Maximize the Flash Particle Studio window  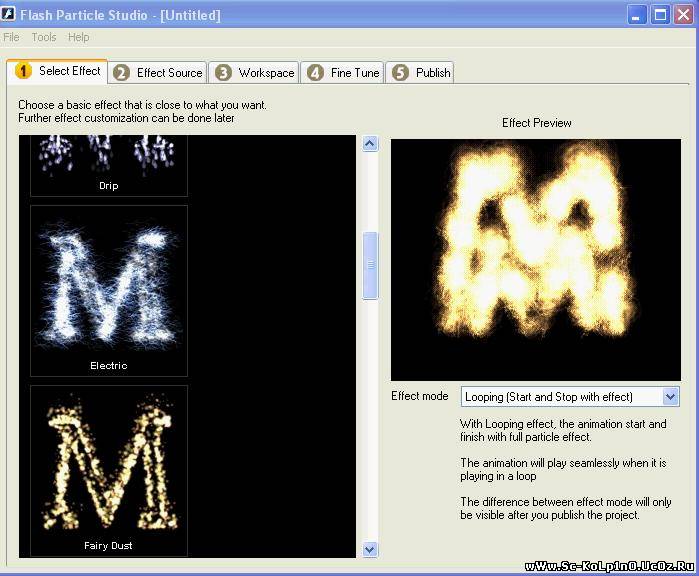660,15
